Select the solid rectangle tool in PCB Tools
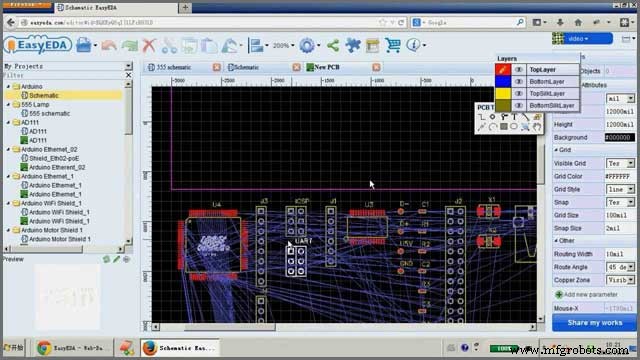640x360 pixels. coord(504,127)
